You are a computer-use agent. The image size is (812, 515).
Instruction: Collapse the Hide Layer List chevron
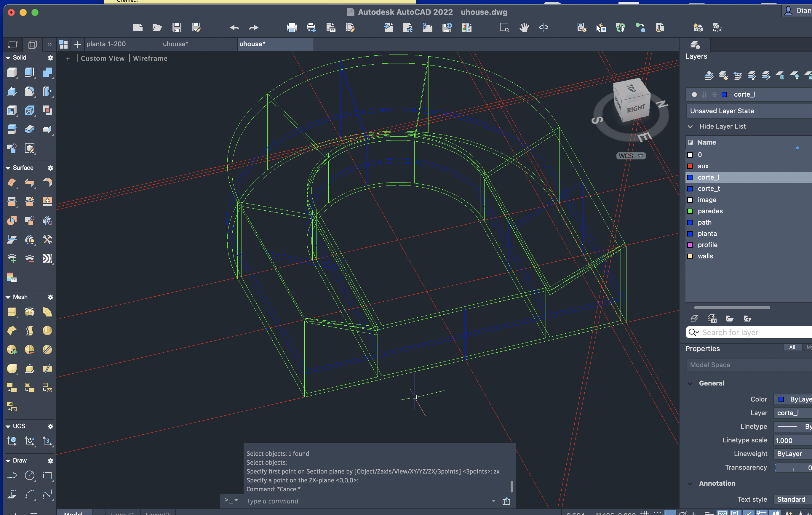690,127
